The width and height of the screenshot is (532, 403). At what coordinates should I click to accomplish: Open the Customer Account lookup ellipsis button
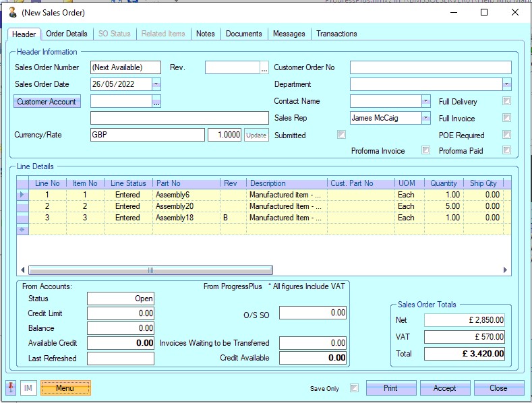tap(156, 102)
